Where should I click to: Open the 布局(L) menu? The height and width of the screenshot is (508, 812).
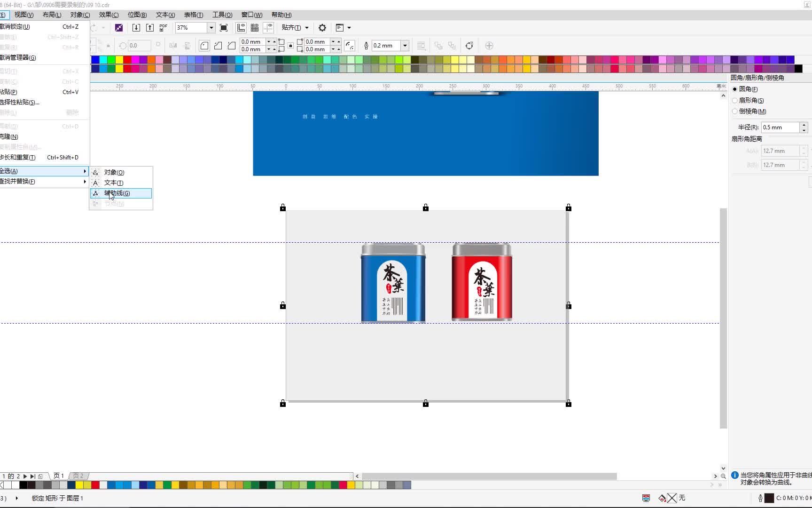tap(52, 15)
